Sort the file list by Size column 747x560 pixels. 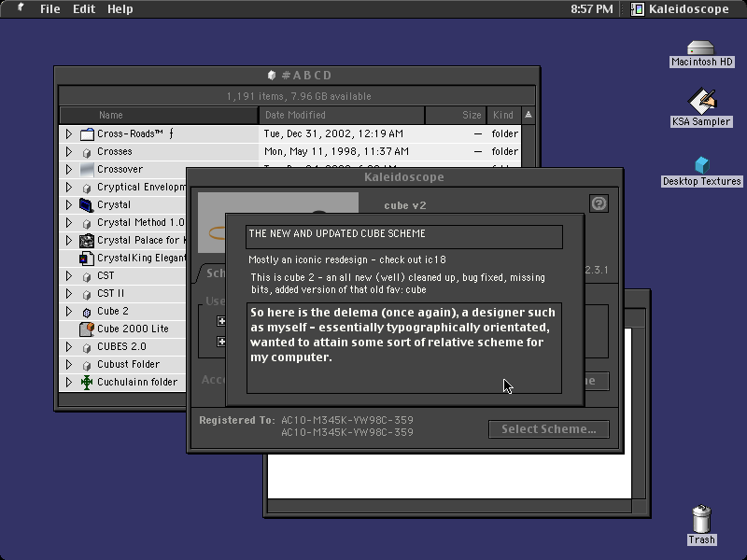pyautogui.click(x=456, y=115)
